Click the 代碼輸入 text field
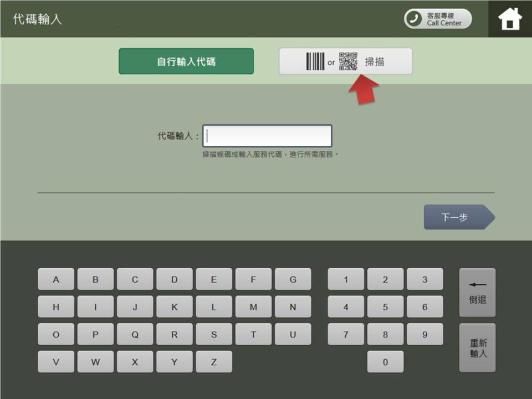532x399 pixels. [267, 136]
